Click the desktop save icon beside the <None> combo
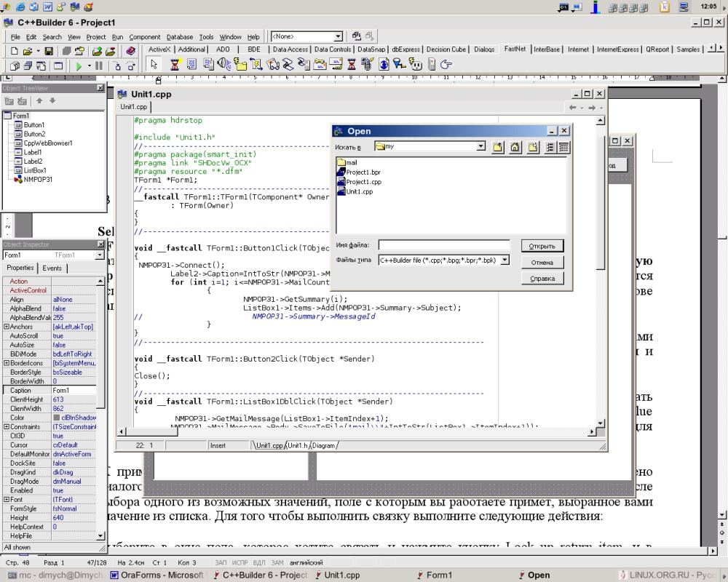The width and height of the screenshot is (728, 582). 357,36
